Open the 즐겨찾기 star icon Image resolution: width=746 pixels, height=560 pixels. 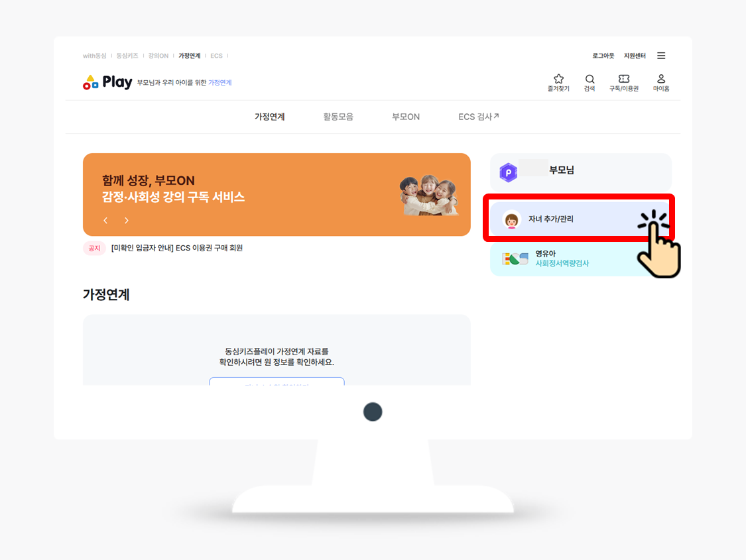pos(558,79)
